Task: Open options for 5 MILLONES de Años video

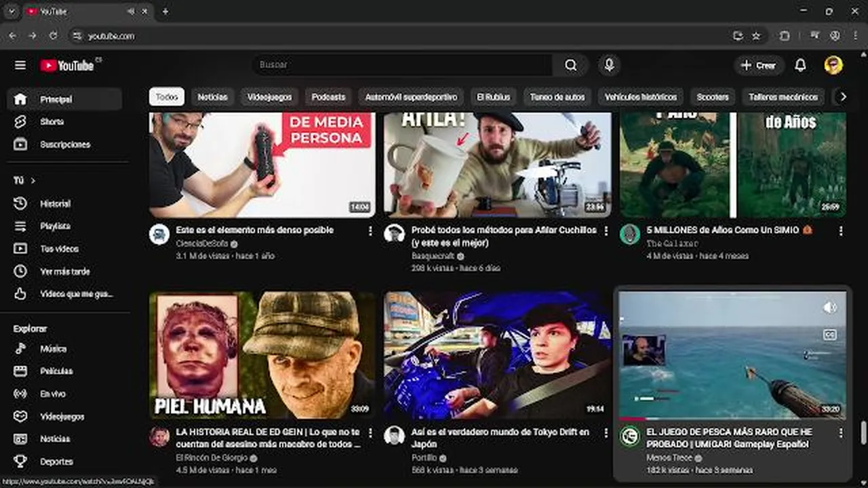Action: click(841, 231)
